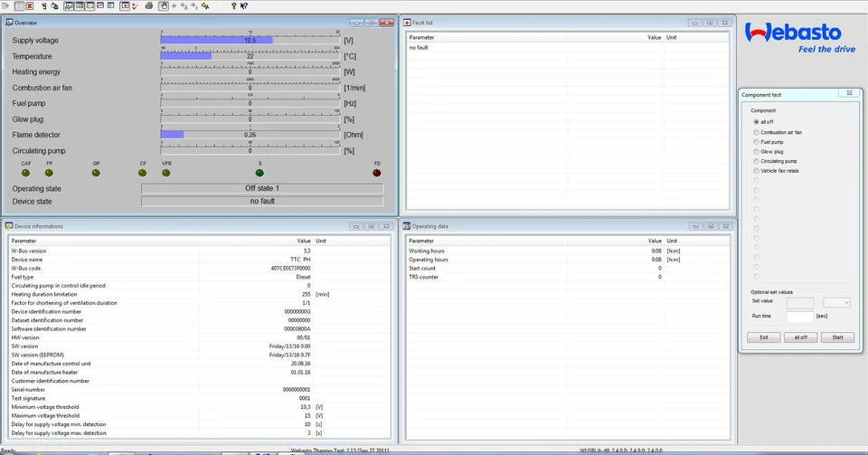
Task: Click the Operating data panel title icon
Action: point(407,226)
